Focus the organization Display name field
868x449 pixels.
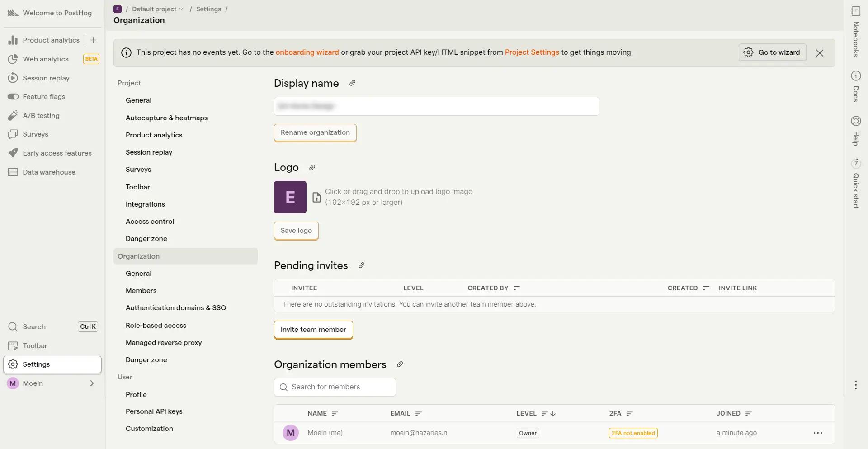click(437, 106)
